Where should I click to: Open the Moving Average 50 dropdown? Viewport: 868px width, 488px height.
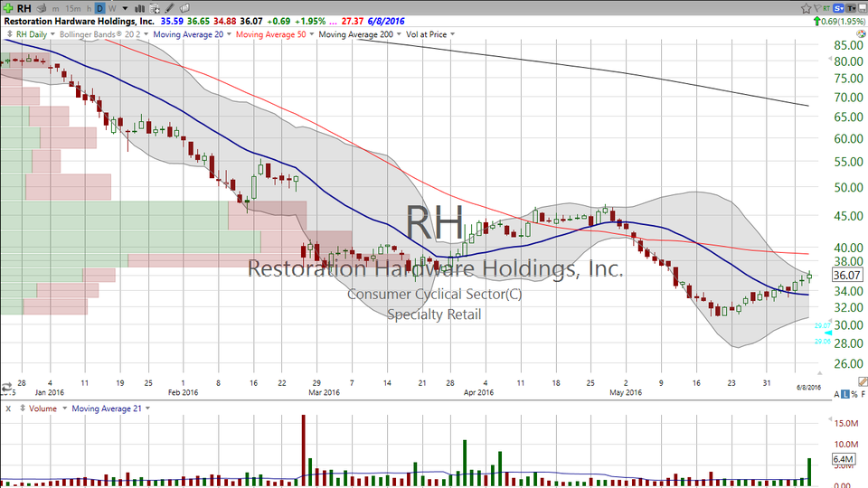[313, 34]
